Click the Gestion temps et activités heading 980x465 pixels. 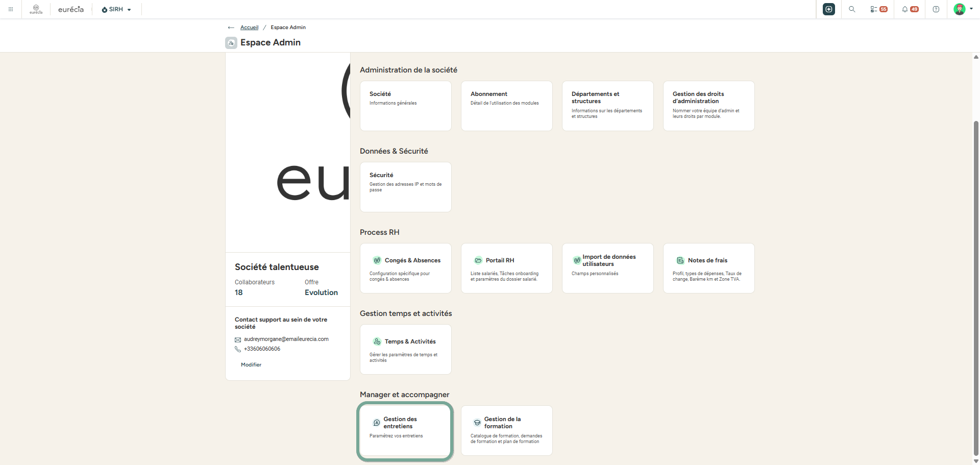406,313
